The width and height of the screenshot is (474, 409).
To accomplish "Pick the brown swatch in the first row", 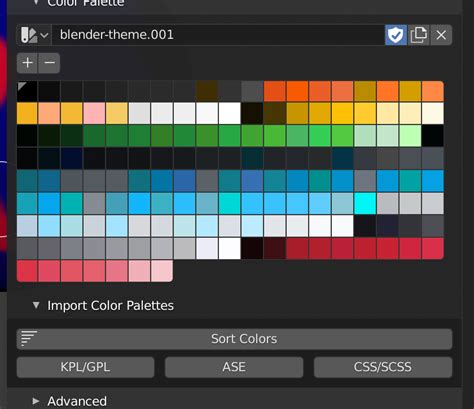I will coord(207,91).
